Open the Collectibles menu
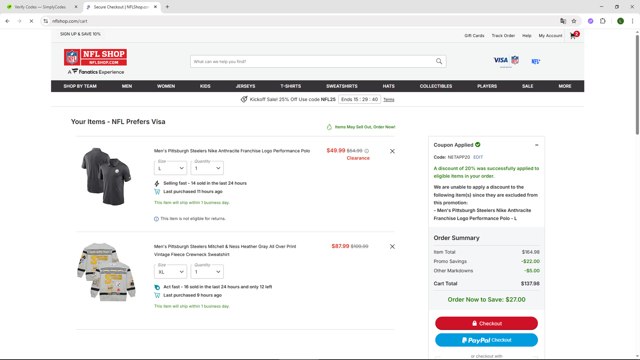 pos(436,86)
